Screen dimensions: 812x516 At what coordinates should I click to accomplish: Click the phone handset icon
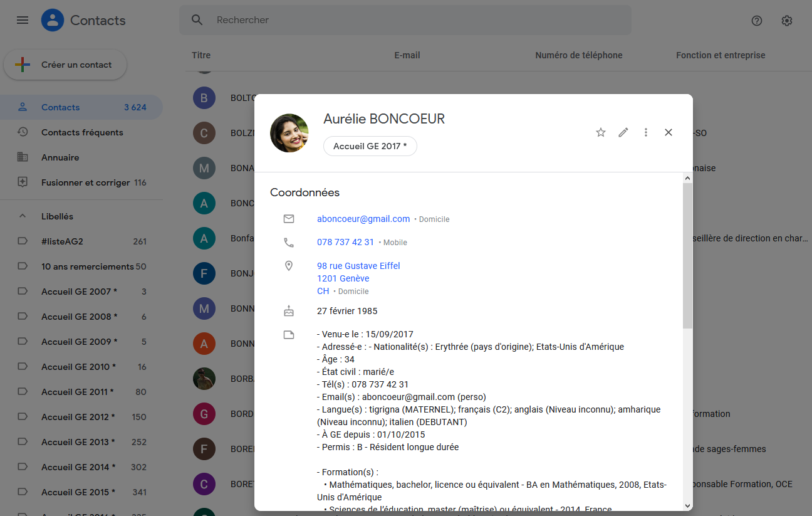tap(289, 242)
